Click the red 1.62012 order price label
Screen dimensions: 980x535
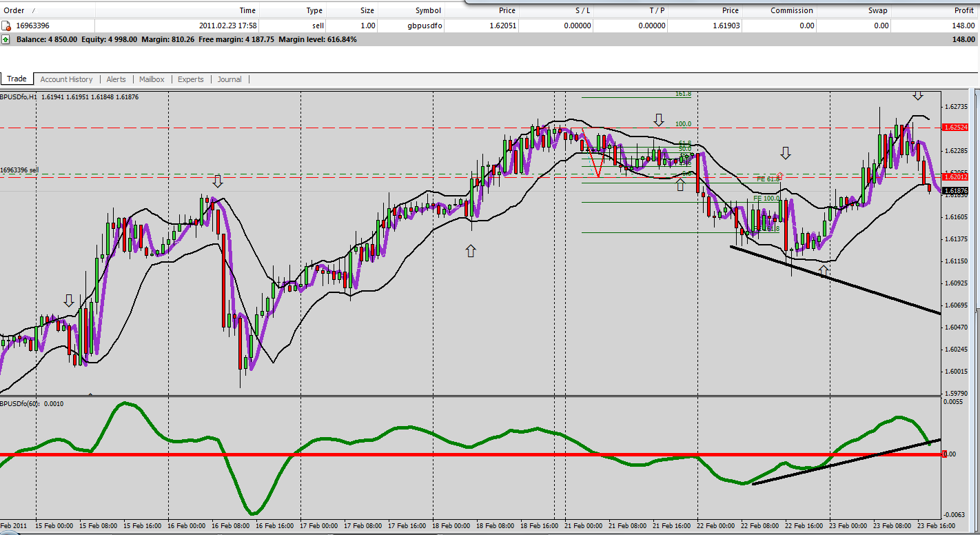tap(956, 177)
